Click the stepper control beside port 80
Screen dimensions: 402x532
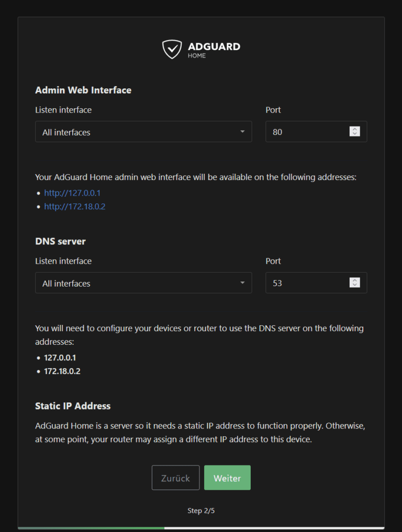coord(354,131)
